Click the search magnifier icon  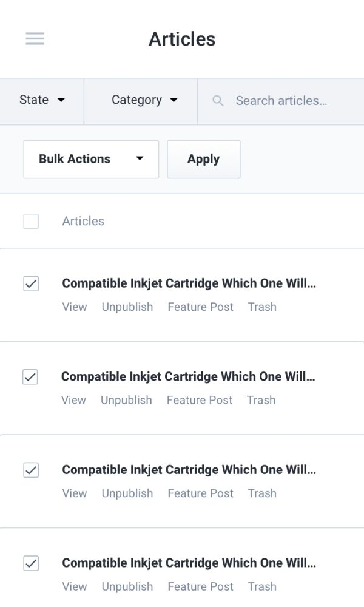[x=218, y=101]
